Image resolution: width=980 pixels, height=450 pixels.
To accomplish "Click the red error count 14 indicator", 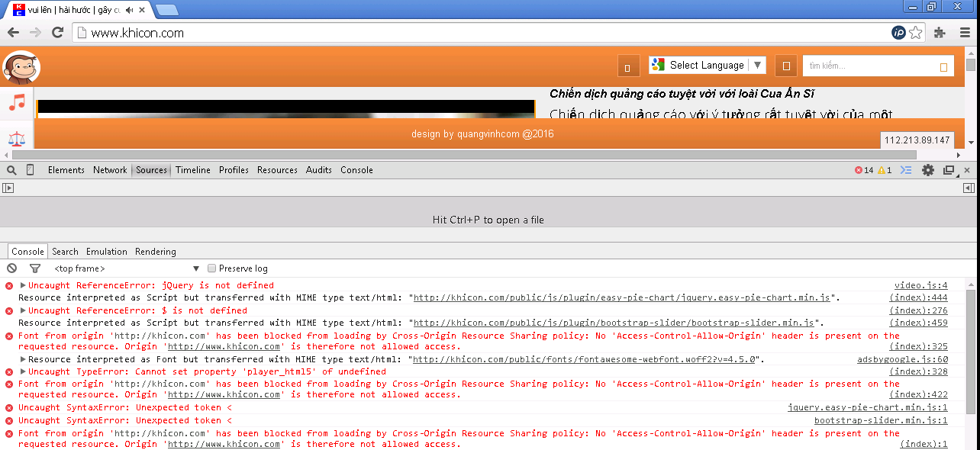I will click(864, 170).
